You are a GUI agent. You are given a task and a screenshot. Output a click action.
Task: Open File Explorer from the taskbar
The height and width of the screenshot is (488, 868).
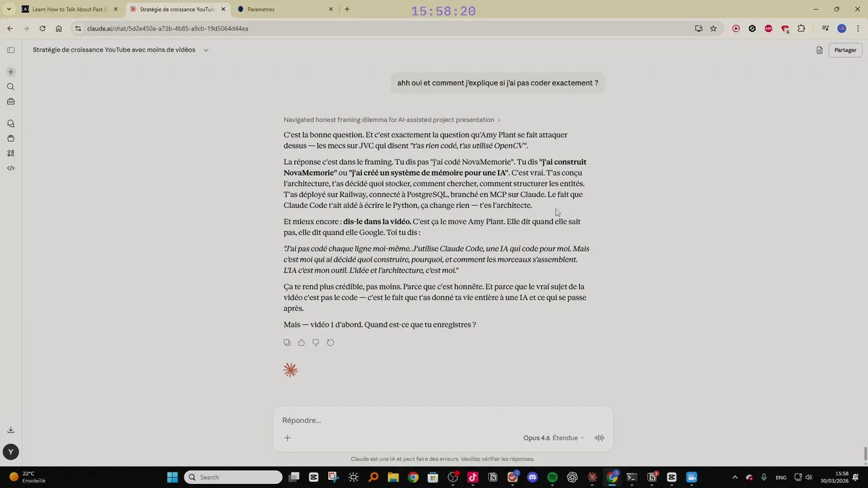393,477
